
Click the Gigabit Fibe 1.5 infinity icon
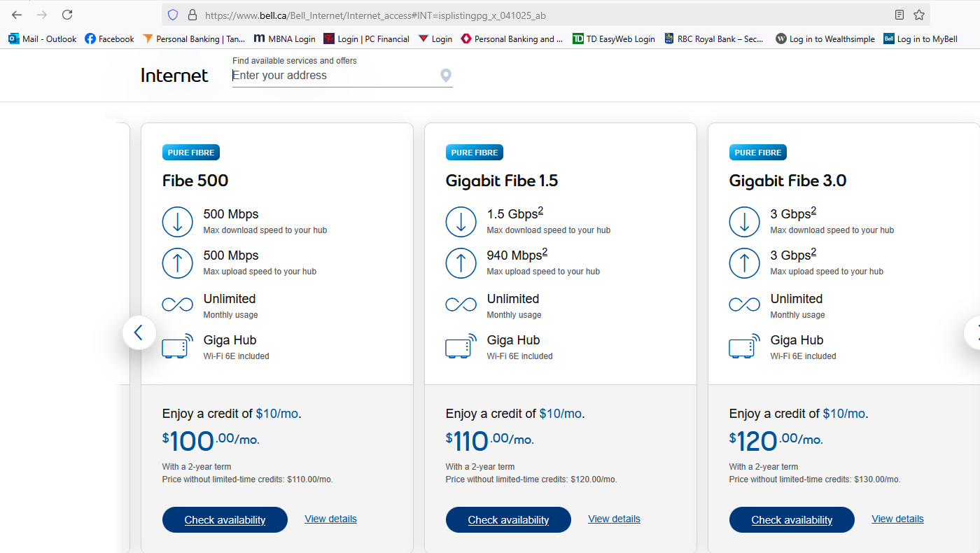pyautogui.click(x=461, y=304)
